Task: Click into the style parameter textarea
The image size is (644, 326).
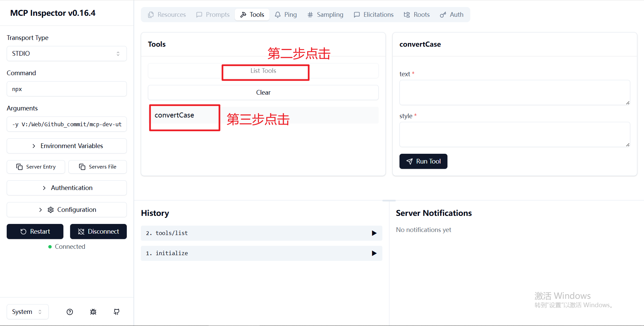Action: [x=515, y=134]
